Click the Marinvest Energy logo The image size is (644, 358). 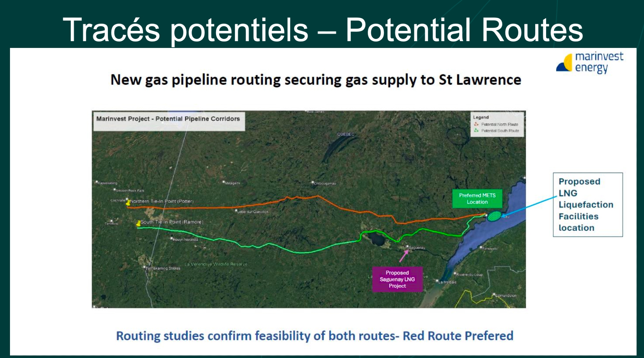pos(589,63)
